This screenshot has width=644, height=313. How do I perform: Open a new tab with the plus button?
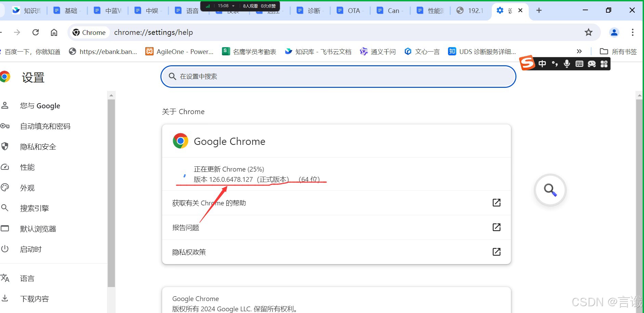point(539,11)
